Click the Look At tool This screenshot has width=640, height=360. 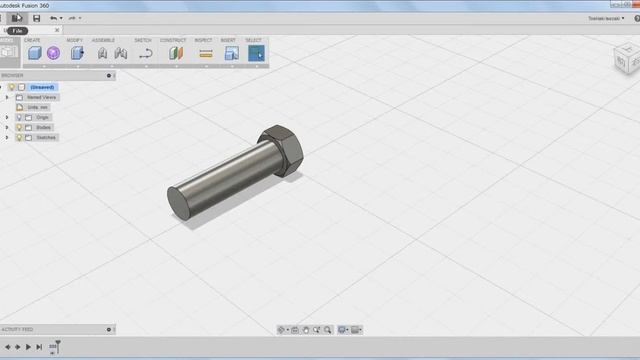[x=295, y=330]
